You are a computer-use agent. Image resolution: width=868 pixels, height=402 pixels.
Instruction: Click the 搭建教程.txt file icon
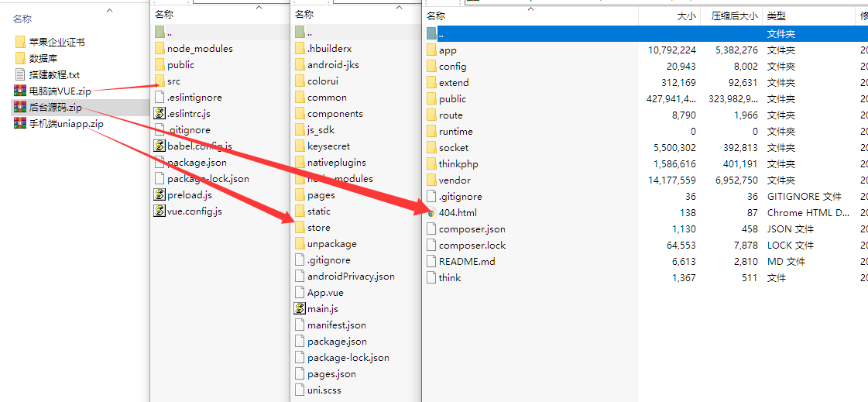point(20,74)
